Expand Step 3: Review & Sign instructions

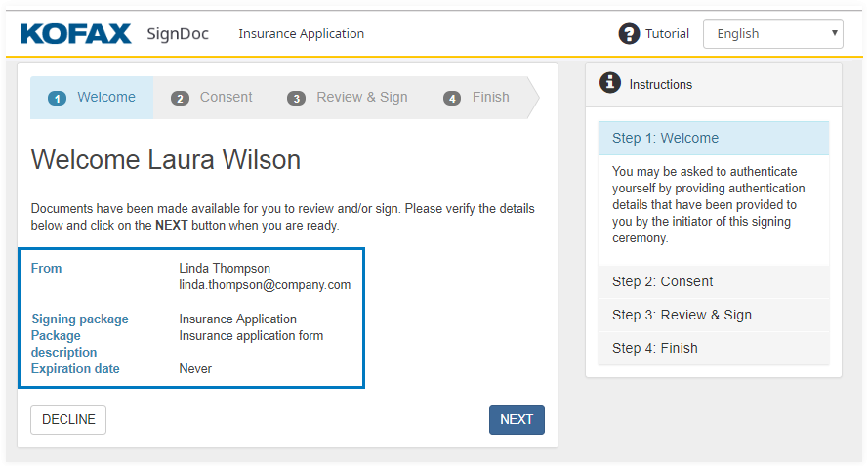[x=714, y=315]
